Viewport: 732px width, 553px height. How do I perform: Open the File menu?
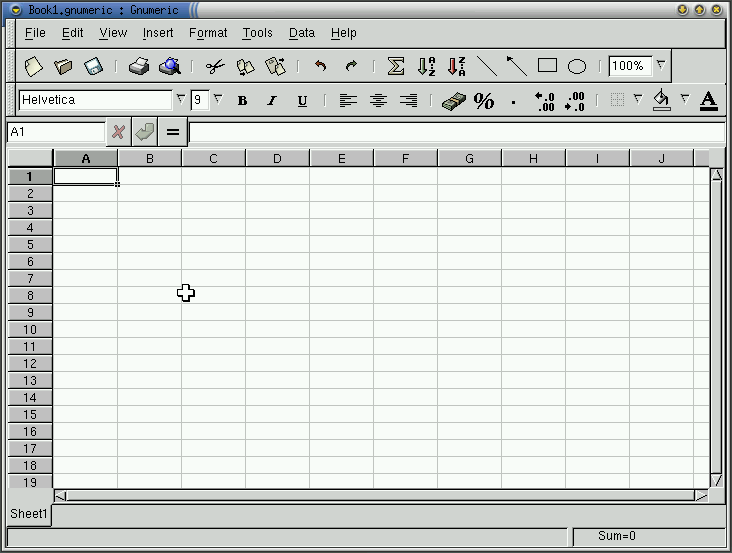[x=35, y=33]
